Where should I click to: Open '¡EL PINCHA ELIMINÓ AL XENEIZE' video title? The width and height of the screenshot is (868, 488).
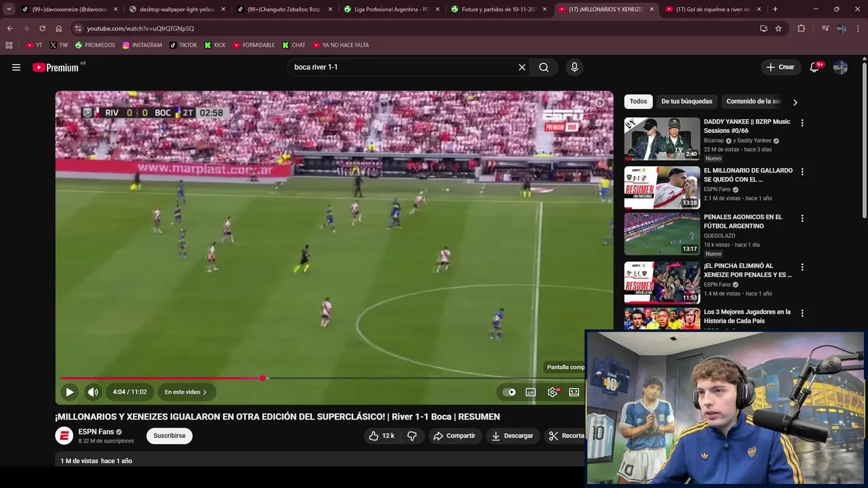[748, 270]
